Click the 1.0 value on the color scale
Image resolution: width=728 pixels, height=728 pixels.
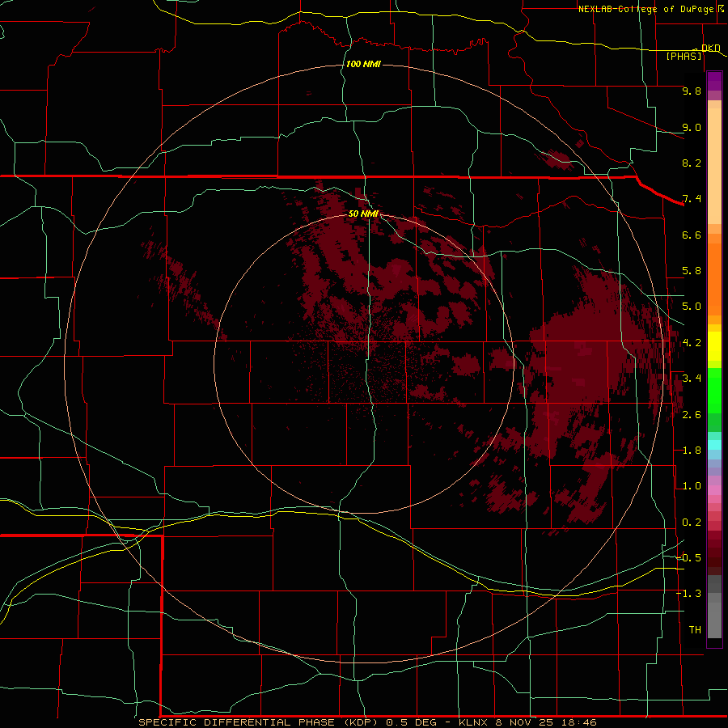tap(692, 486)
